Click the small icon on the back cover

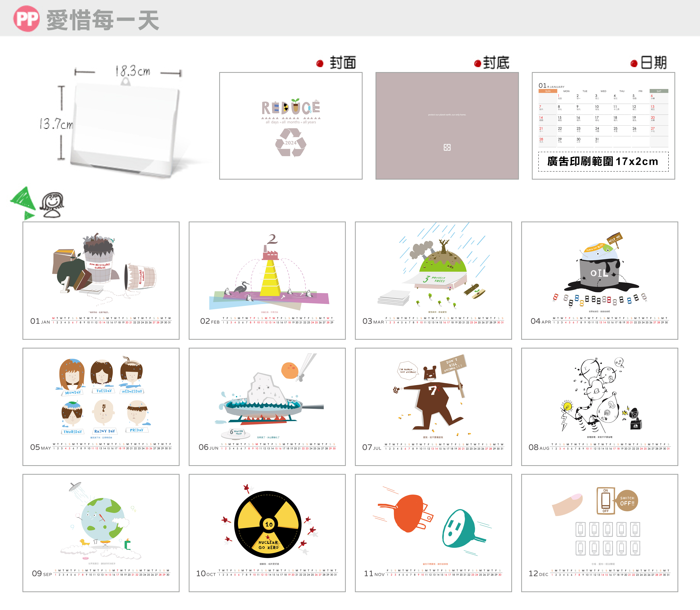[x=447, y=147]
